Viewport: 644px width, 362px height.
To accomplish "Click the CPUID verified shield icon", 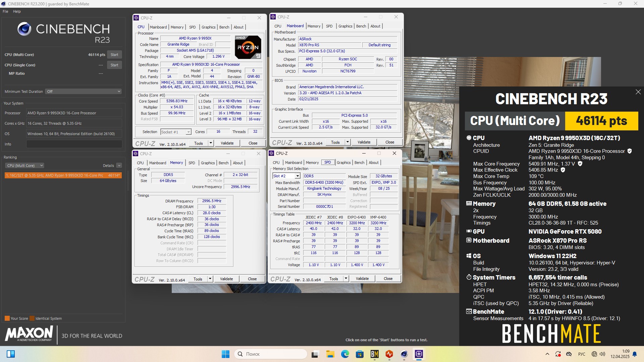I will point(630,151).
